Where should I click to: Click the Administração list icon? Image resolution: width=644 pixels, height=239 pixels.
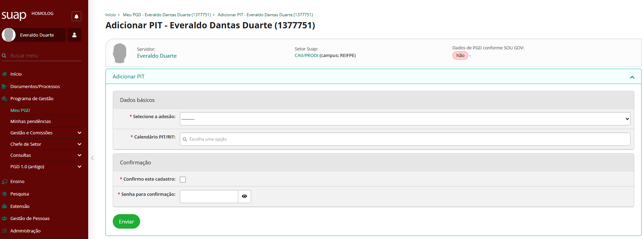pos(4,231)
